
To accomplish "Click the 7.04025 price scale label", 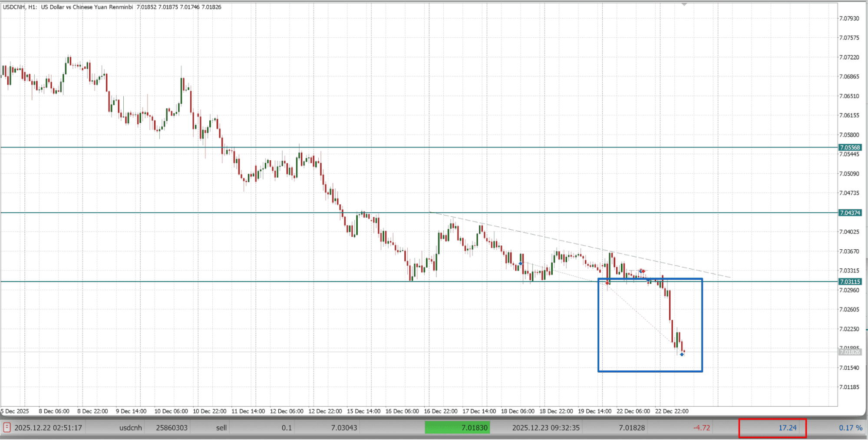I will click(849, 232).
